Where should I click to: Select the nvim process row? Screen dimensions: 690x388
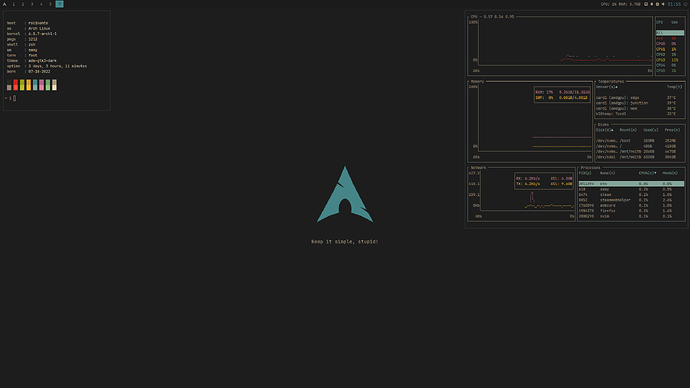[631, 216]
